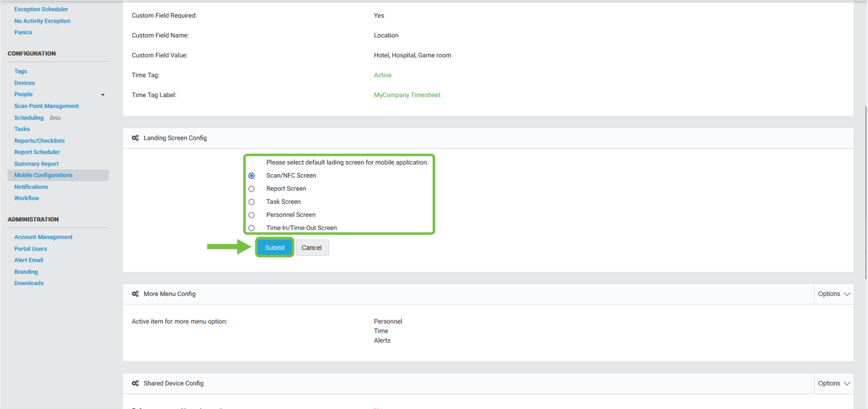Choose Task Screen as landing screen
The image size is (868, 409).
(x=252, y=202)
